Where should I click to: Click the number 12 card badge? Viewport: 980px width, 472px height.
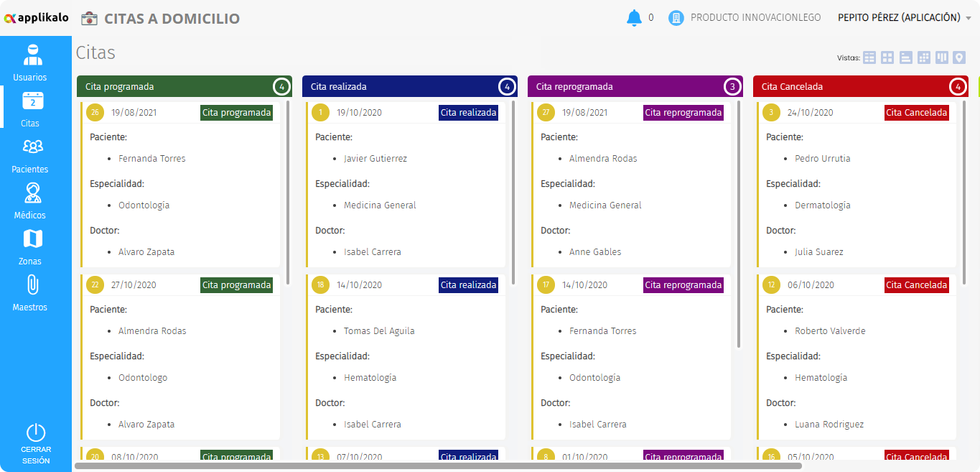[x=771, y=285]
